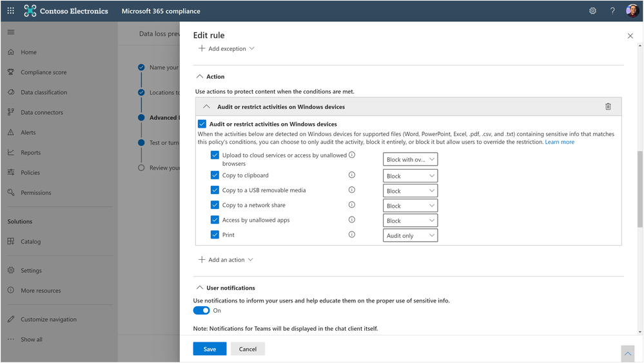Uncheck Upload to cloud services checkbox
Viewport: 644px width, 363px height.
[x=215, y=155]
